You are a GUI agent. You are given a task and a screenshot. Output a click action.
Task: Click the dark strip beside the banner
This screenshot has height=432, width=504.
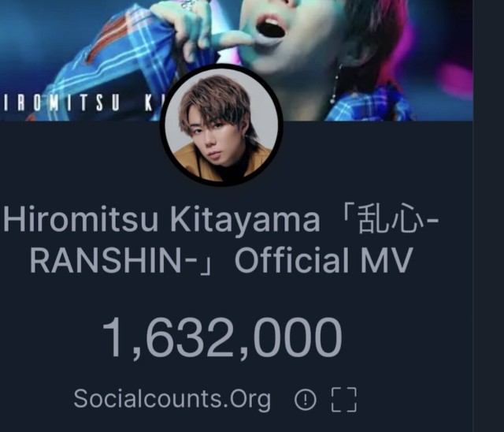point(488,216)
